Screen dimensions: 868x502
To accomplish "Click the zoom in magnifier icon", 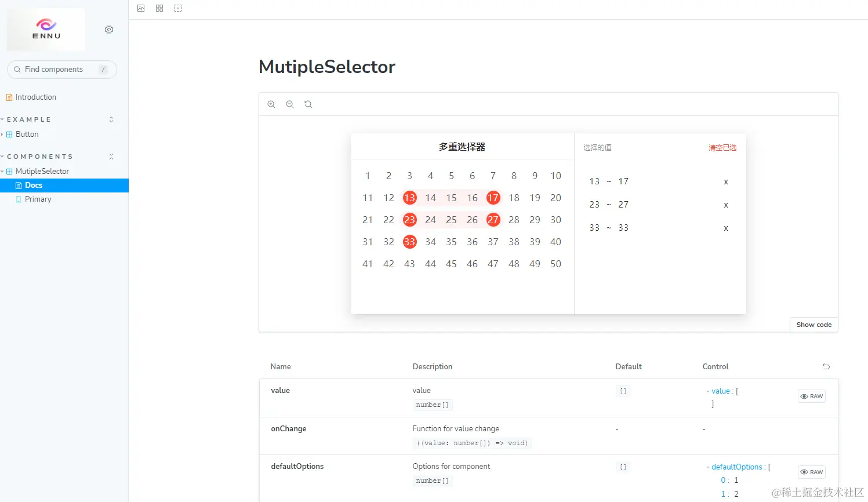I will [271, 104].
